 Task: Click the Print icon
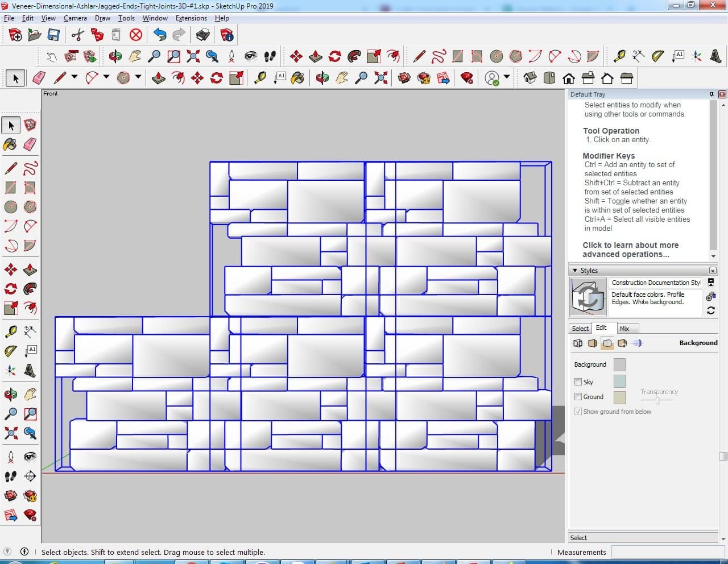point(203,35)
